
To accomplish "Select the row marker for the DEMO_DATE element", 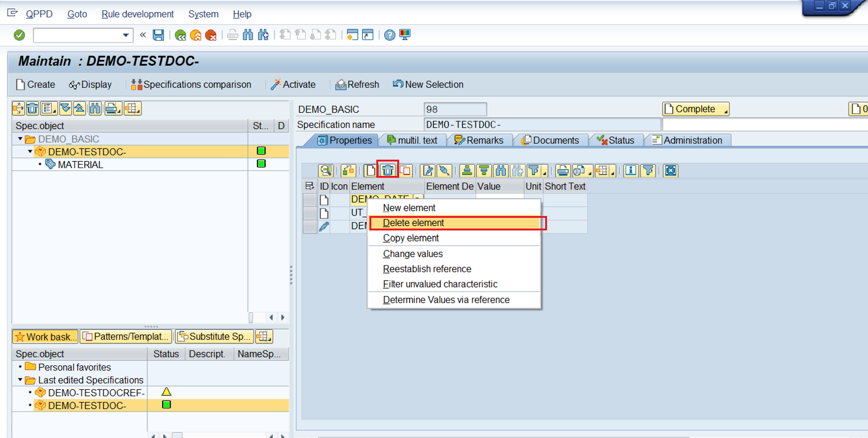I will [x=310, y=200].
